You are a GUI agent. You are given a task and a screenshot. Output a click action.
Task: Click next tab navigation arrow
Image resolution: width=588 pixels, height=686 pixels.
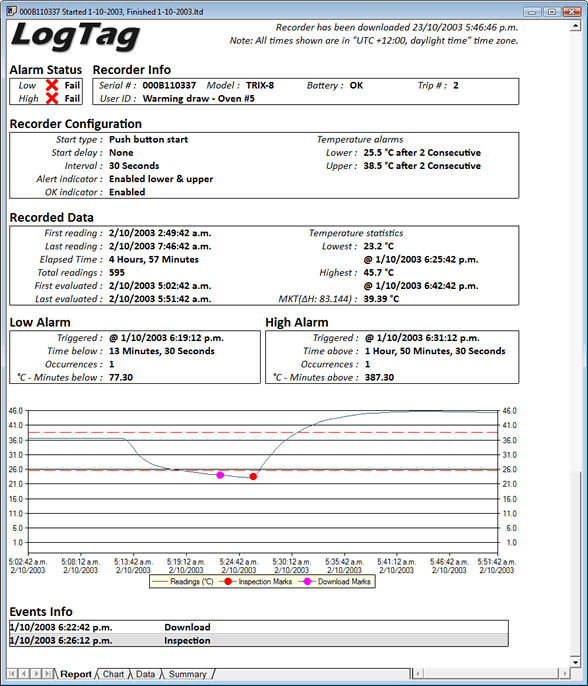36,674
